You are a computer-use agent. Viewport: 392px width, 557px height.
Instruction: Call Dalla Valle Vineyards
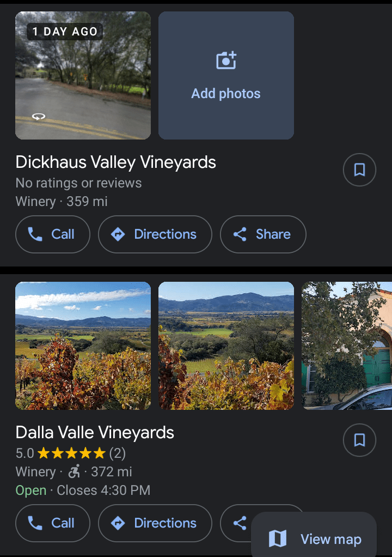pyautogui.click(x=52, y=523)
